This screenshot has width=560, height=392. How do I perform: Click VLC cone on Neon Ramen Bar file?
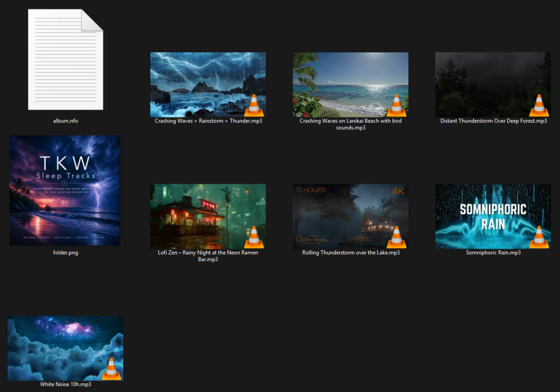pyautogui.click(x=254, y=237)
